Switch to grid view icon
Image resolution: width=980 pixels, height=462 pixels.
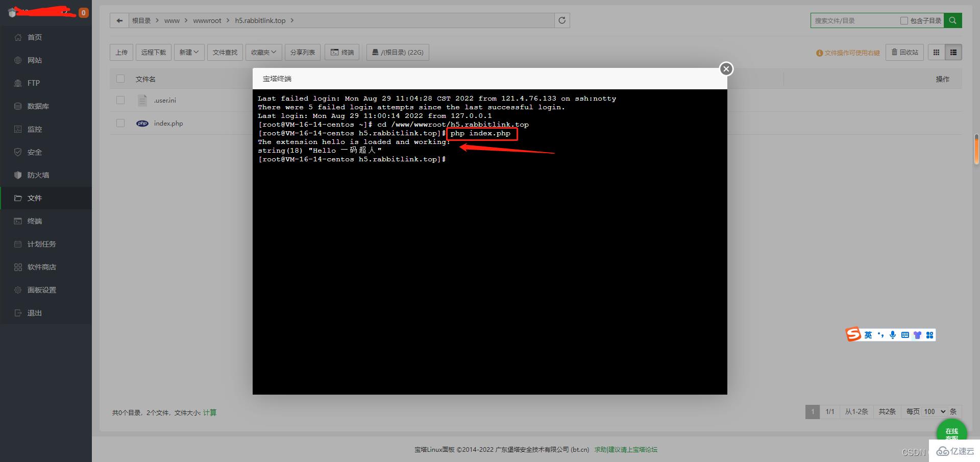(x=936, y=52)
